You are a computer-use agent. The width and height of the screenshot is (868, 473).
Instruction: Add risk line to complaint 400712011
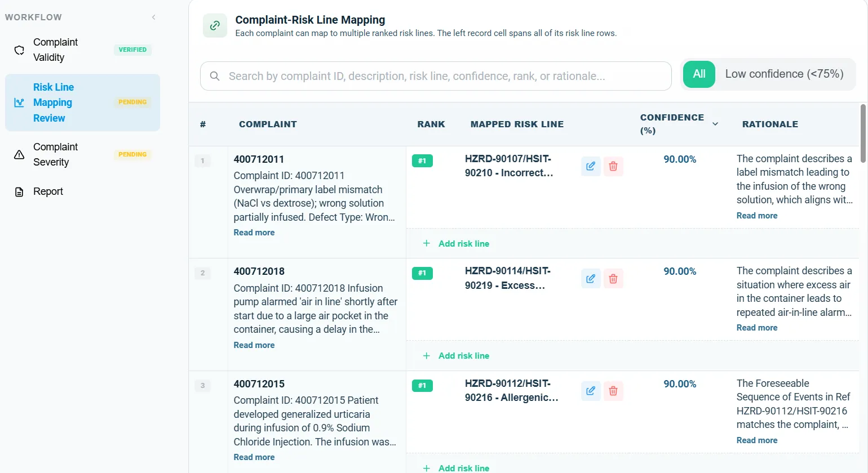[x=456, y=244]
